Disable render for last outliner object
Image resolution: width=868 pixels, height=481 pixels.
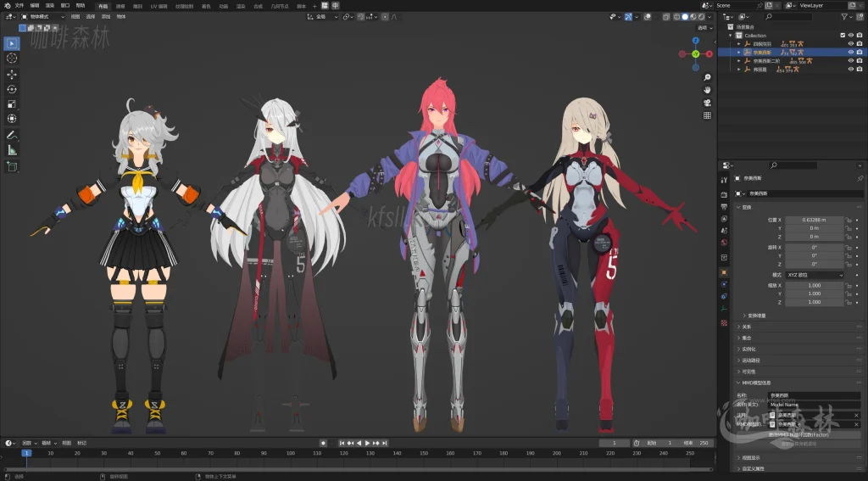860,70
